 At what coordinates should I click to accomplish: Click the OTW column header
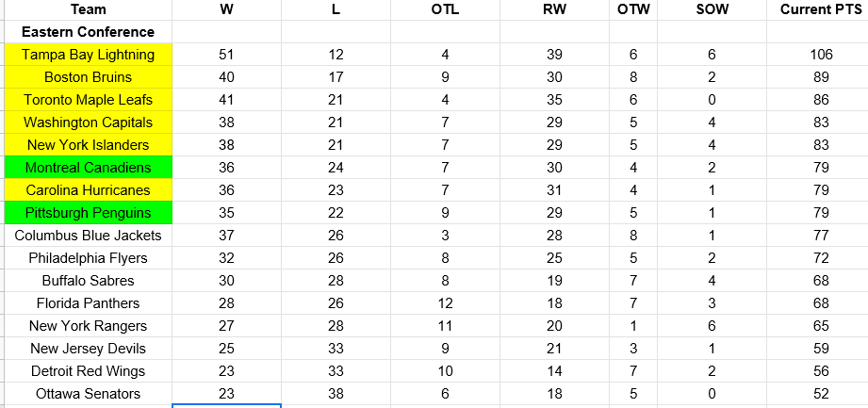click(x=633, y=9)
